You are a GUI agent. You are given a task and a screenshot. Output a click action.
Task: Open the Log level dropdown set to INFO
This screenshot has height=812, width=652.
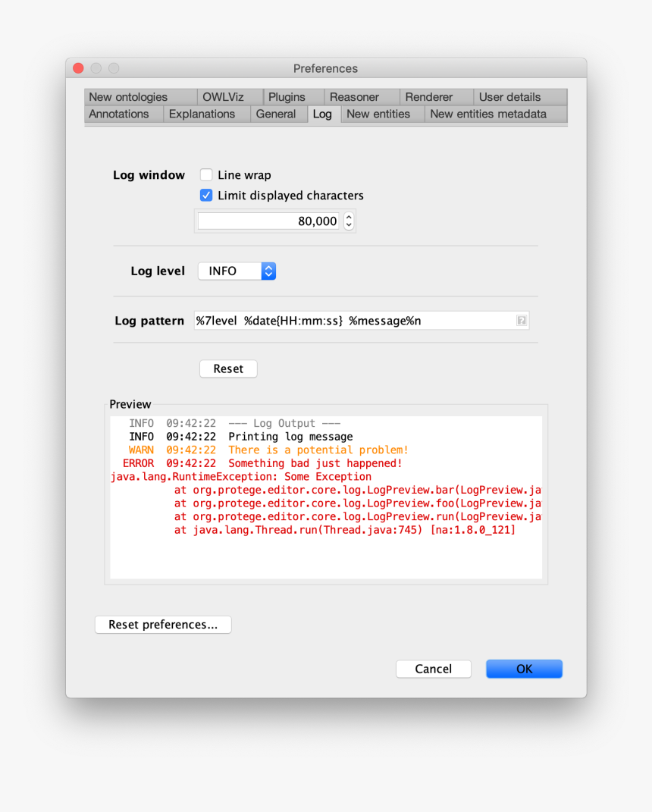click(237, 271)
